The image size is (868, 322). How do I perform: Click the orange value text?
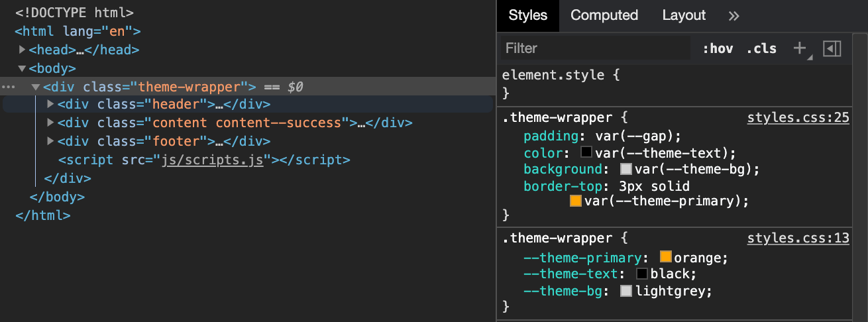pyautogui.click(x=697, y=257)
